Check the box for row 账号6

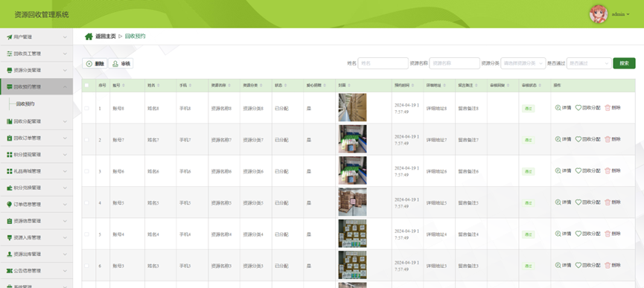(x=86, y=171)
